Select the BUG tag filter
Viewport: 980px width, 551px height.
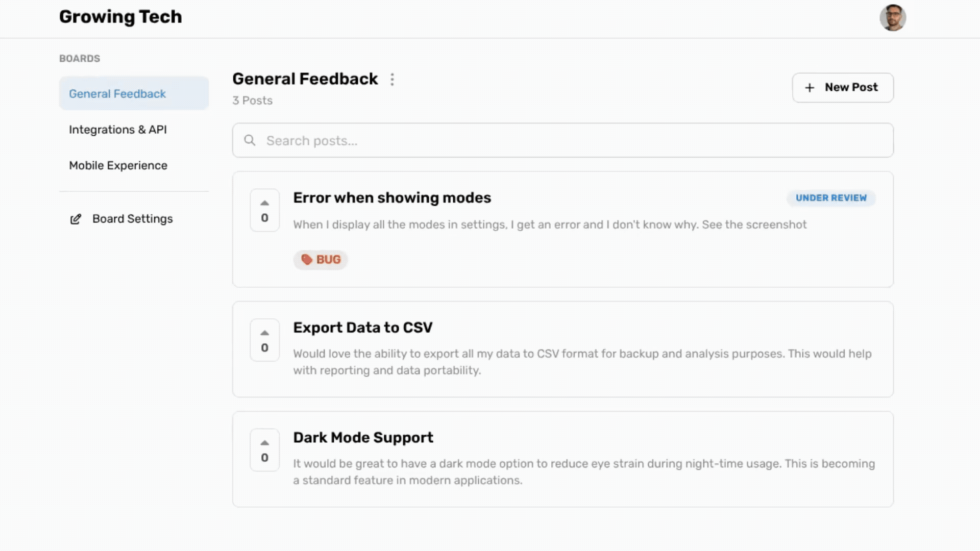(321, 259)
